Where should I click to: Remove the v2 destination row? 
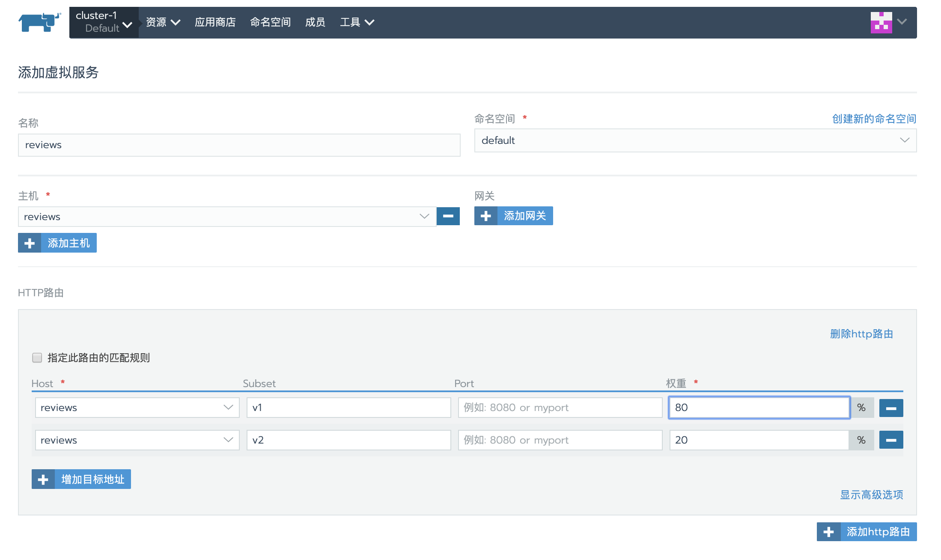click(x=891, y=440)
